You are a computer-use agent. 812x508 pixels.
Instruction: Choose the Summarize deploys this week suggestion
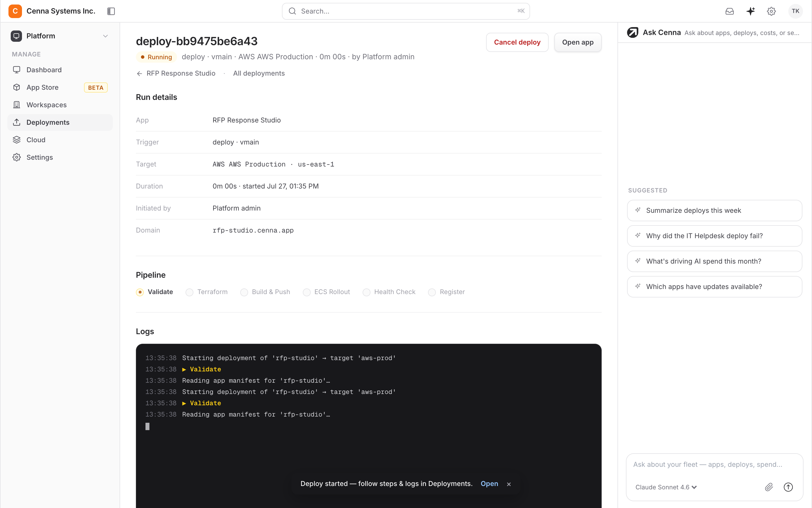point(714,210)
